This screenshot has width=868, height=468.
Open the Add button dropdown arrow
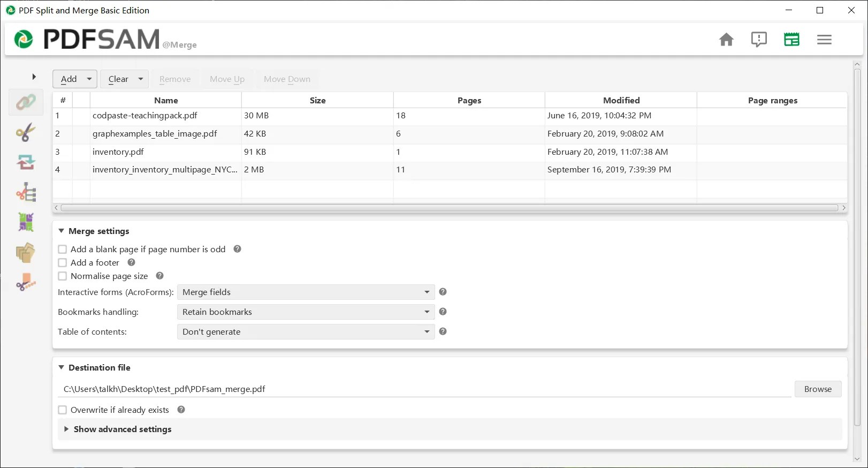click(89, 79)
